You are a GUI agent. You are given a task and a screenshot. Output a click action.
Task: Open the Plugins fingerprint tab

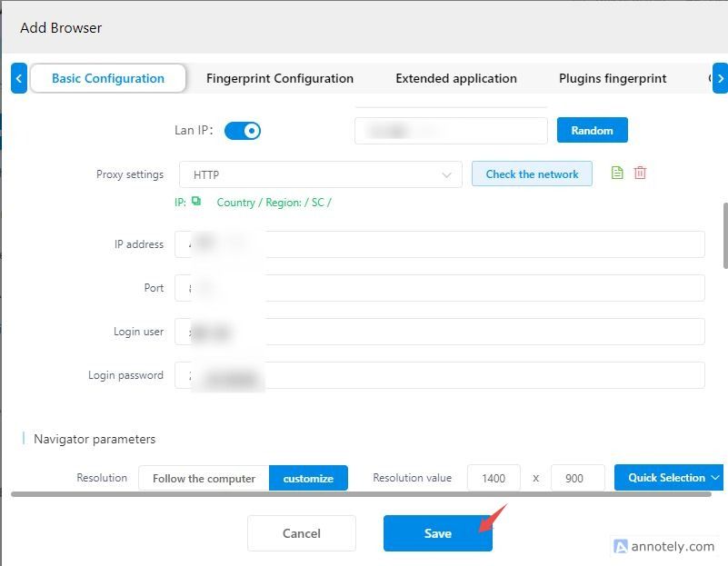(613, 78)
